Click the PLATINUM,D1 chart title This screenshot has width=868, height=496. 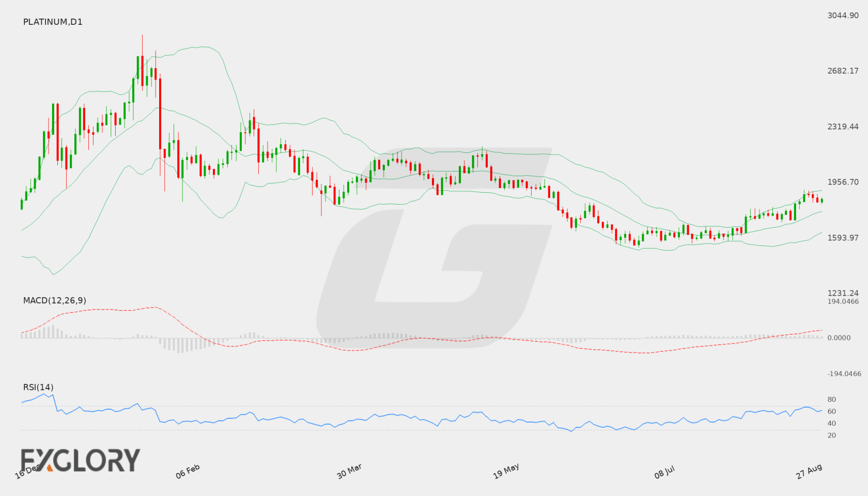click(x=53, y=22)
